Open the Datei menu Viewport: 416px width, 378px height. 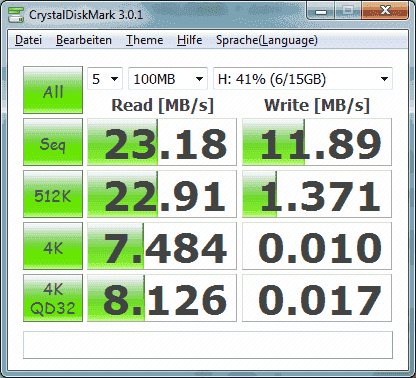click(x=28, y=40)
